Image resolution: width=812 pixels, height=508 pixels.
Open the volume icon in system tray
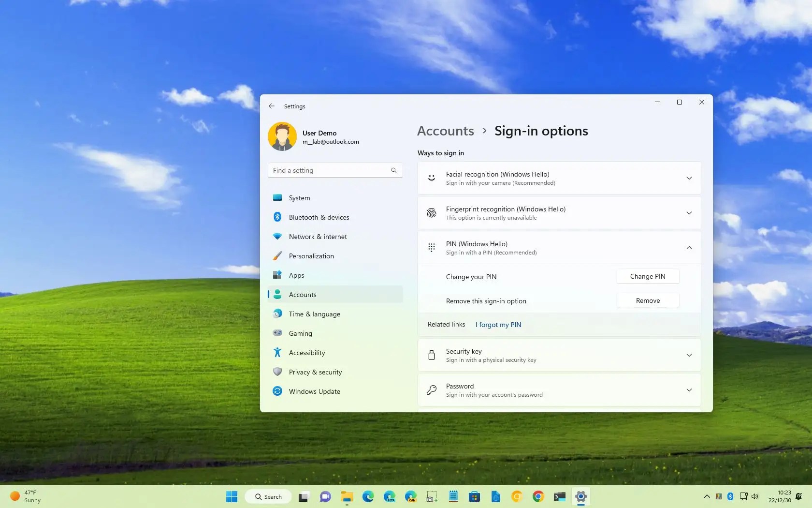pyautogui.click(x=755, y=496)
